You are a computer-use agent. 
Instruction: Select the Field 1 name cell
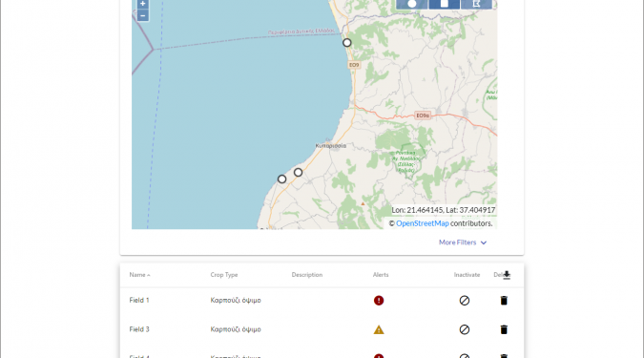pyautogui.click(x=139, y=300)
